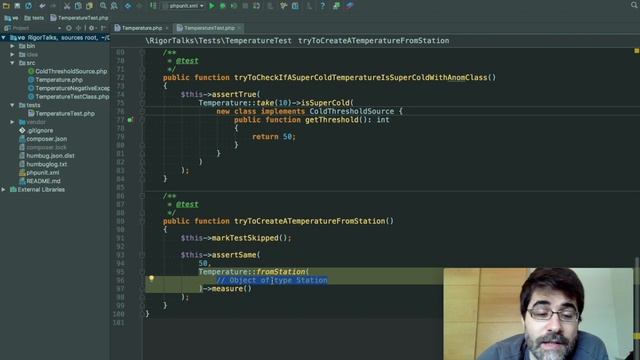The height and width of the screenshot is (360, 640).
Task: Open README.md in the project tree
Action: 40,181
